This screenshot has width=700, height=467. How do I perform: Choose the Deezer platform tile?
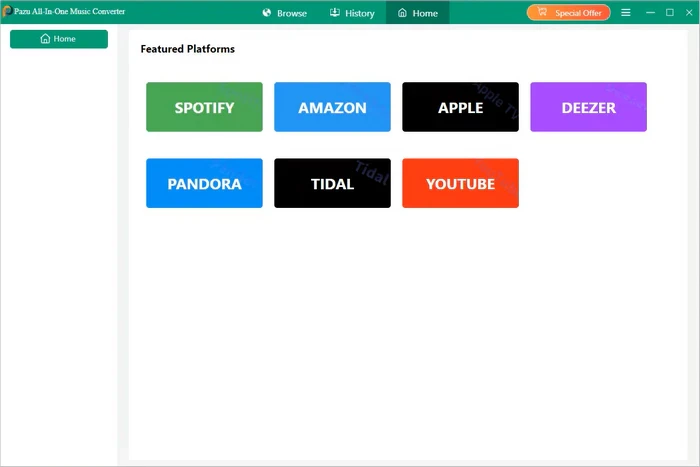click(x=588, y=107)
